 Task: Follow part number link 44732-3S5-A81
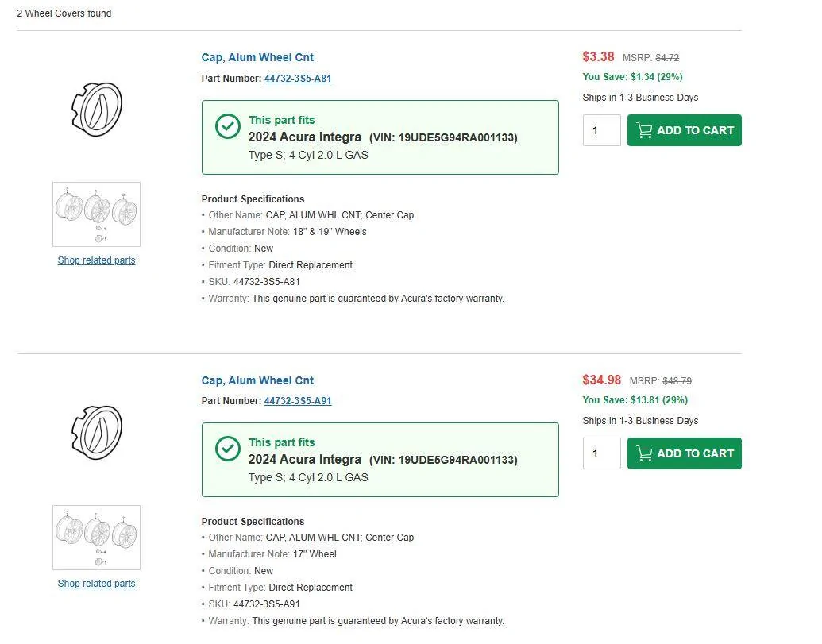(x=298, y=79)
